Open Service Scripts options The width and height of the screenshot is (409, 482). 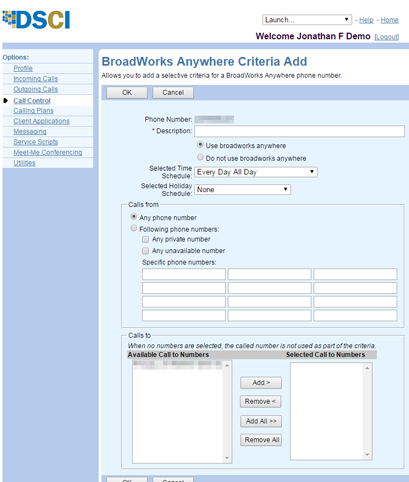[x=36, y=142]
